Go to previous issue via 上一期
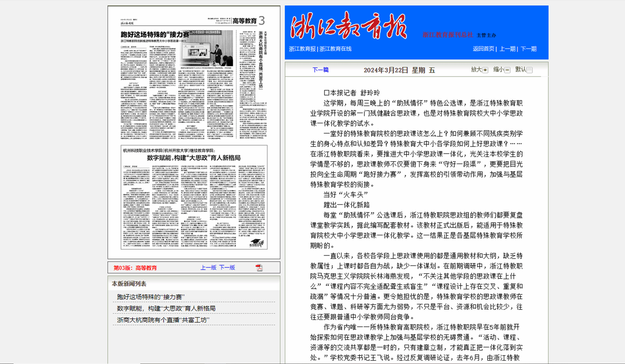The width and height of the screenshot is (625, 364). (x=508, y=49)
